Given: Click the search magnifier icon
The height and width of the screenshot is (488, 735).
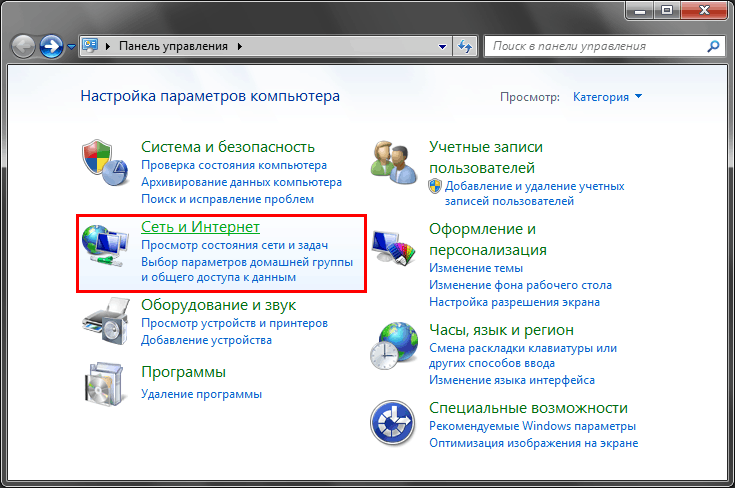Looking at the screenshot, I should click(713, 46).
